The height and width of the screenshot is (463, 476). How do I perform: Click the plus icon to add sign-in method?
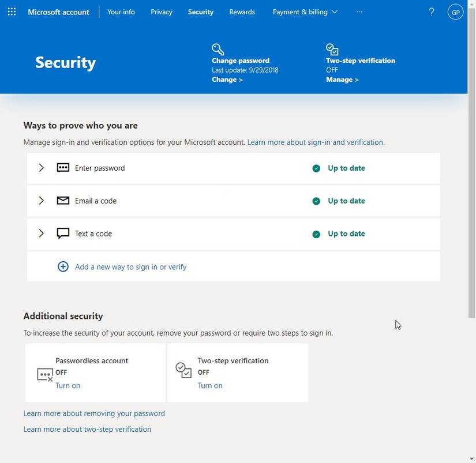[x=63, y=267]
